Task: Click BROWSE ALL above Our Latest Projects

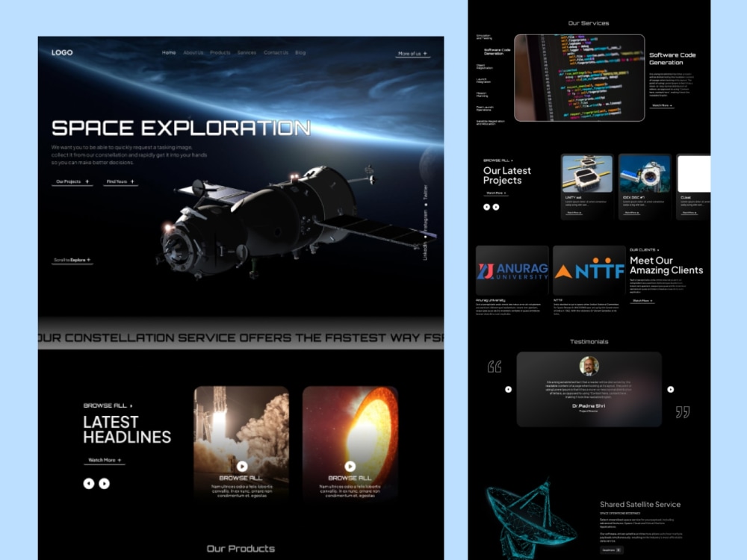Action: click(498, 161)
